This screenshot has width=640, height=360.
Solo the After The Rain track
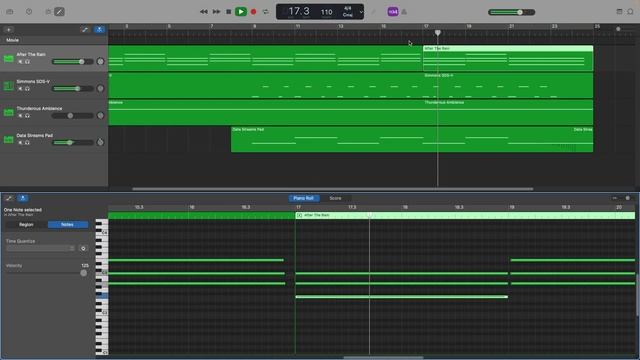click(x=27, y=62)
